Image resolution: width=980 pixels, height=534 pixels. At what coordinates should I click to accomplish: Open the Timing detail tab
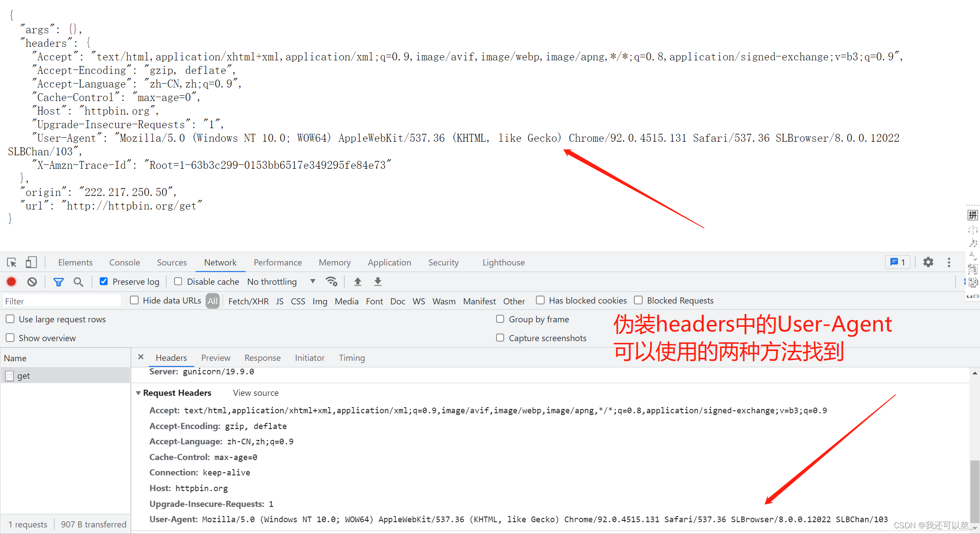pyautogui.click(x=352, y=358)
